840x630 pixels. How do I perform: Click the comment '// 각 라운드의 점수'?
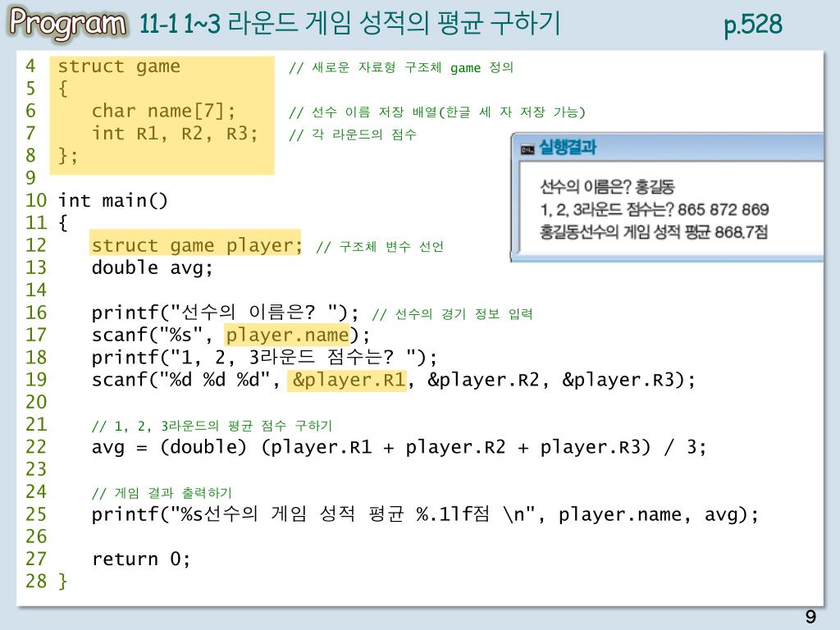point(353,135)
